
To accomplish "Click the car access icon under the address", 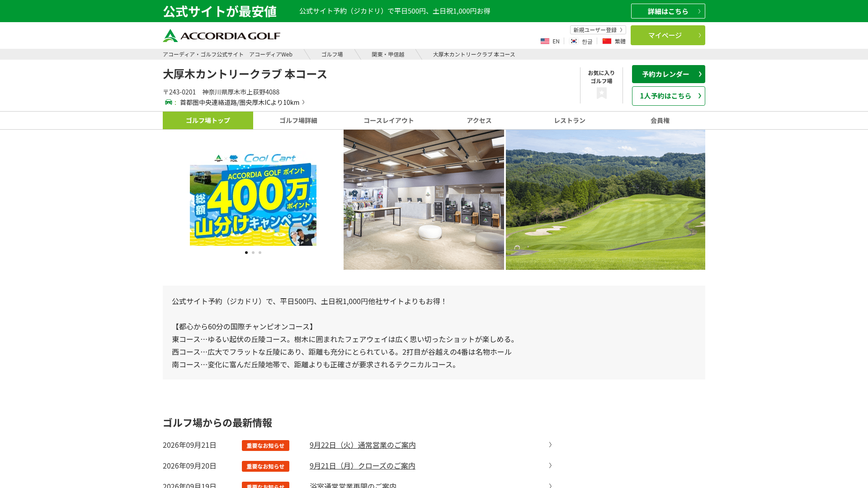I will 169,102.
